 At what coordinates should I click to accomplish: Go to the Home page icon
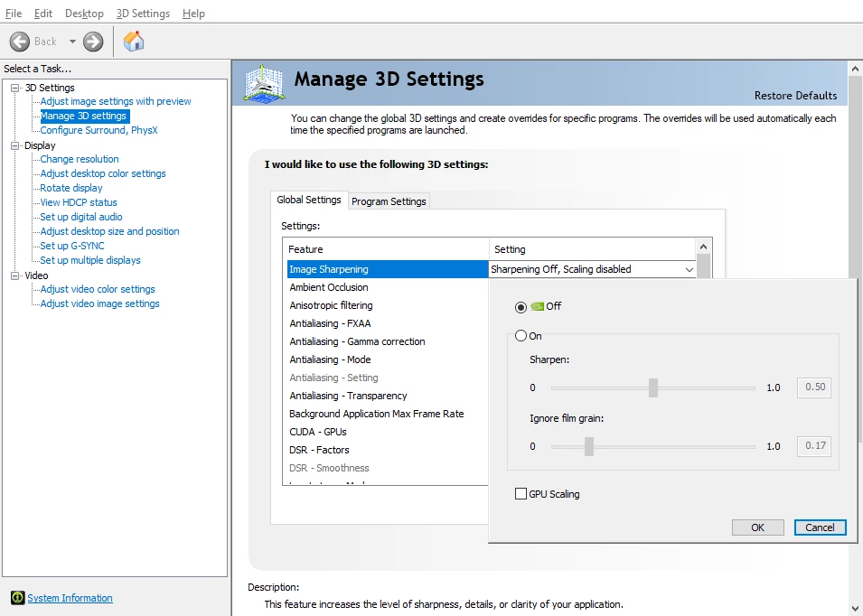[x=133, y=42]
